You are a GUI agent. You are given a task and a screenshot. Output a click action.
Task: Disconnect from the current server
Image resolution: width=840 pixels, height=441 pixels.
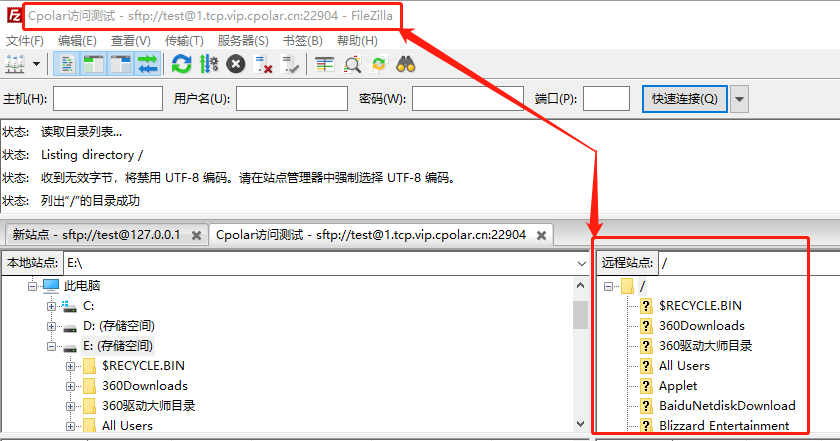pyautogui.click(x=263, y=65)
